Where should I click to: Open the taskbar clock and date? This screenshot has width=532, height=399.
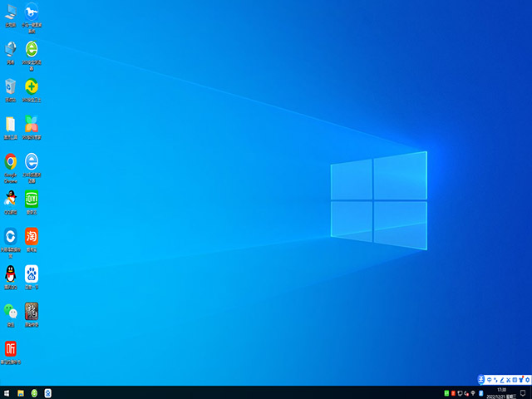pyautogui.click(x=501, y=393)
